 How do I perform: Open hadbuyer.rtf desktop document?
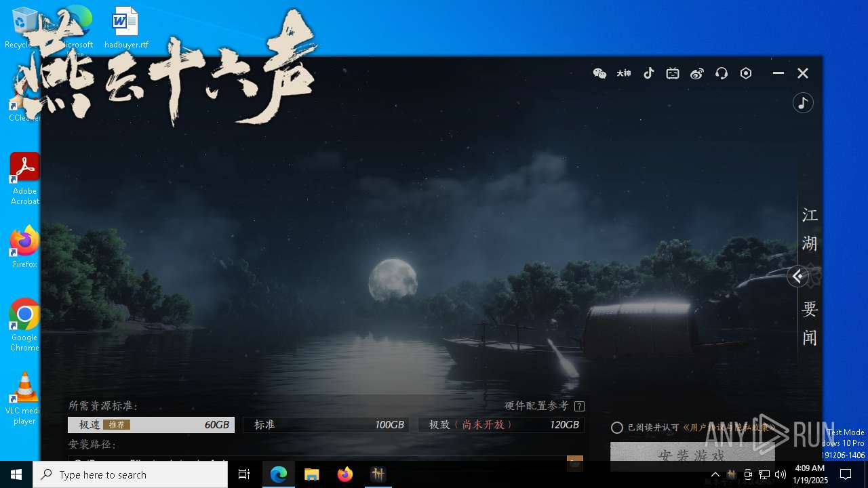[x=126, y=28]
